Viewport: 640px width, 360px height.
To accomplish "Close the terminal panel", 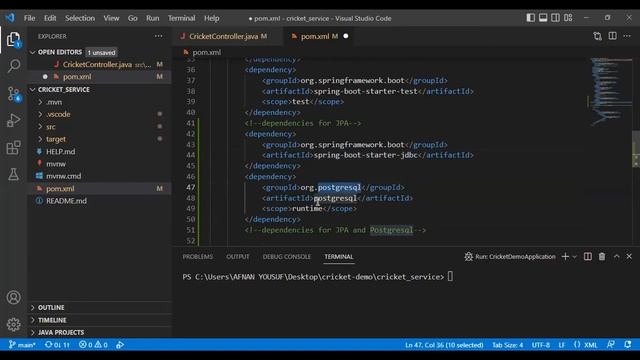I will (629, 256).
